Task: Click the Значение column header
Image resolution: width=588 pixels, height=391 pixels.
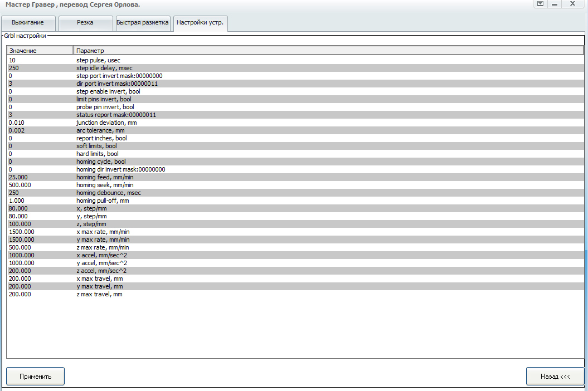Action: [40, 51]
